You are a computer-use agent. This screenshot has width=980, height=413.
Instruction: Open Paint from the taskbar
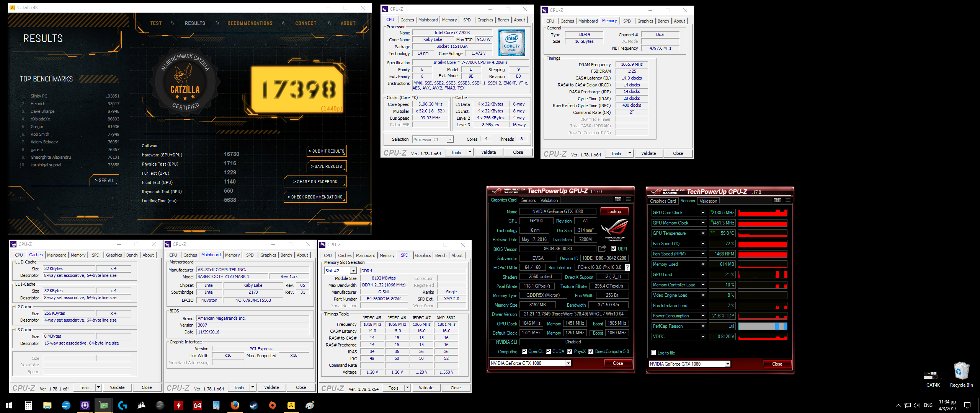[x=310, y=405]
